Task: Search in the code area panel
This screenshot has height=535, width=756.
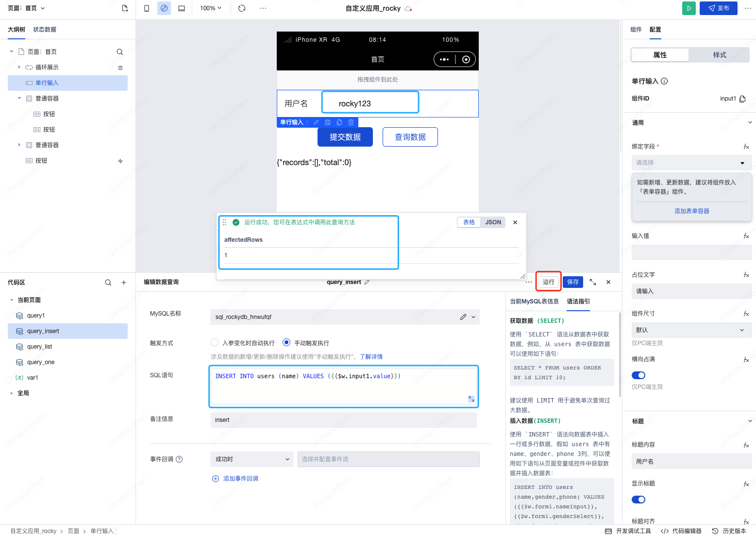Action: pos(108,283)
